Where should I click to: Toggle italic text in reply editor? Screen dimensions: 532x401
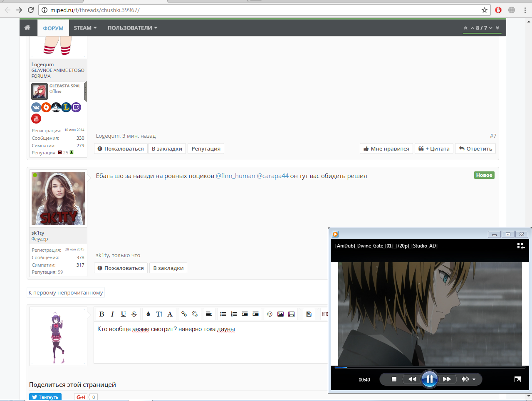point(112,314)
